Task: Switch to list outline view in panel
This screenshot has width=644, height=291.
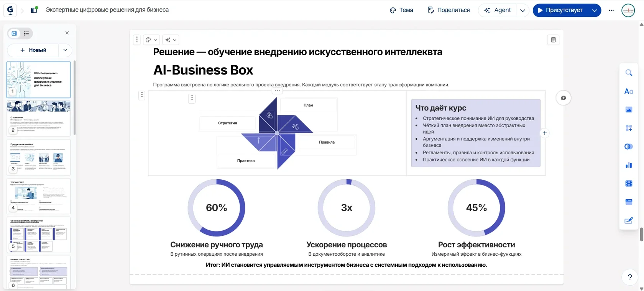Action: coord(26,33)
